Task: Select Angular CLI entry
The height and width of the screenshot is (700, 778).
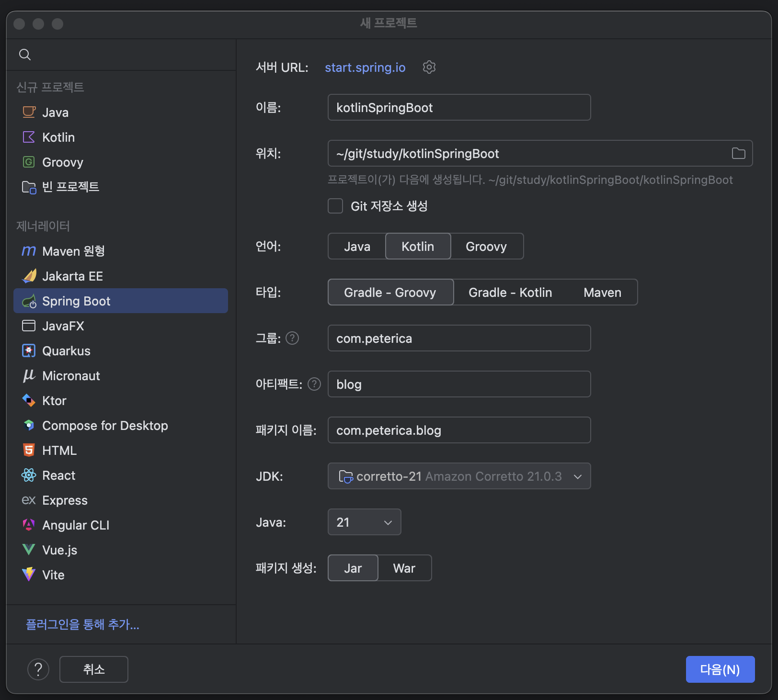Action: [x=121, y=525]
